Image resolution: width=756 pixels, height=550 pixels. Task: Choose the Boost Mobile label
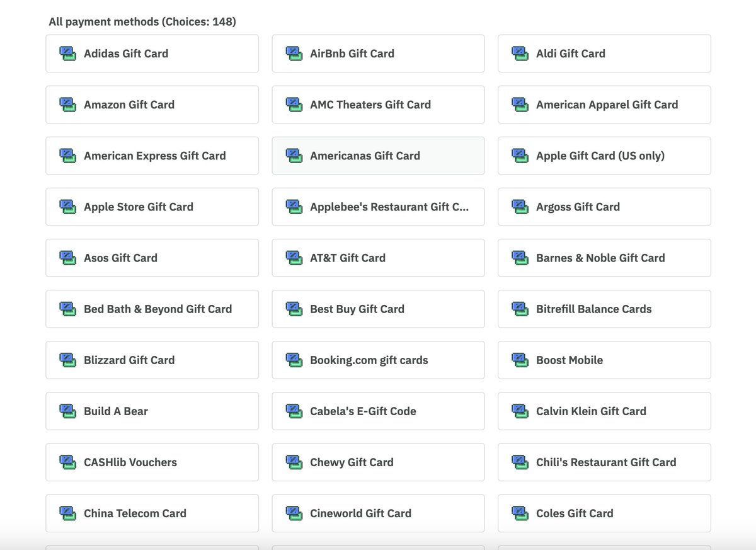coord(570,360)
